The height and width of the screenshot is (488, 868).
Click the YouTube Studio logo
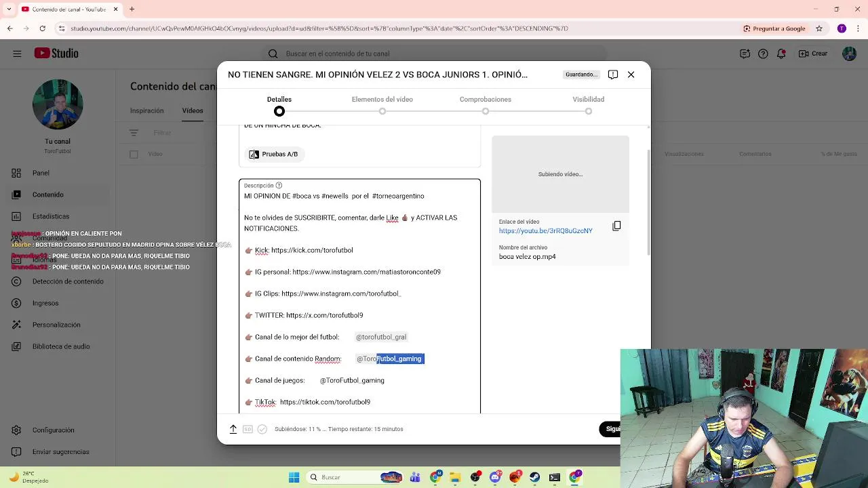56,54
